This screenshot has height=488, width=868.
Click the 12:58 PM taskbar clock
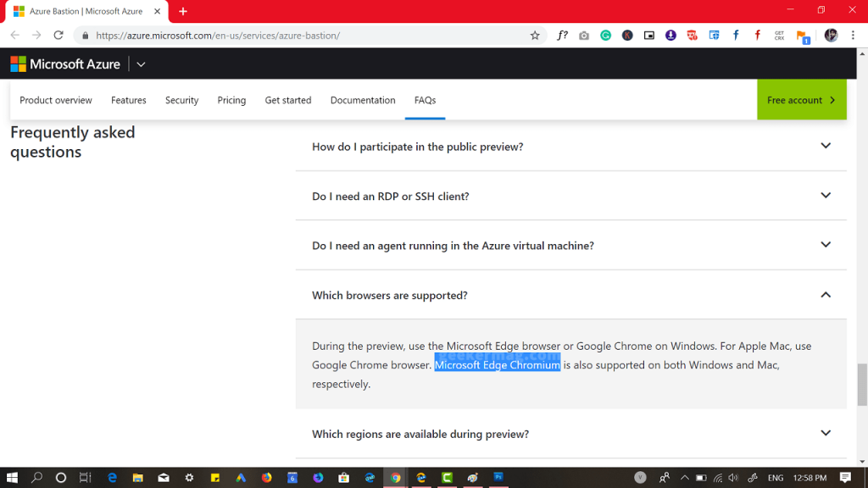810,478
